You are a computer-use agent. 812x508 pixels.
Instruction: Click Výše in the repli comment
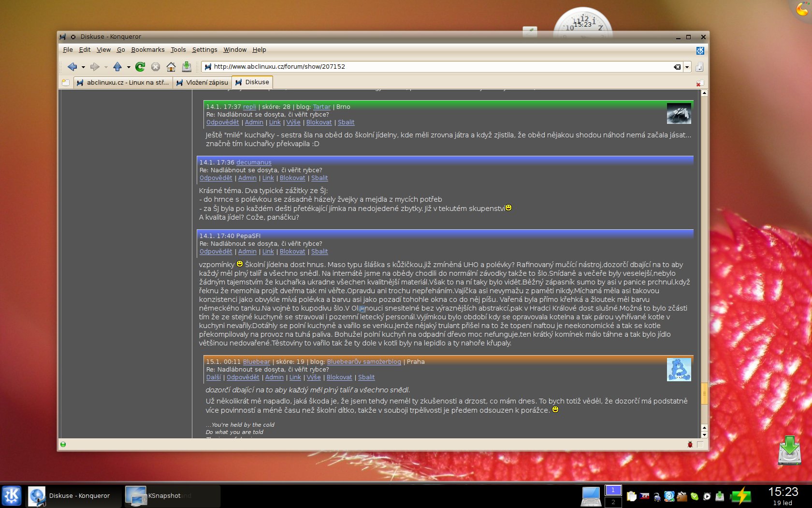tap(293, 122)
